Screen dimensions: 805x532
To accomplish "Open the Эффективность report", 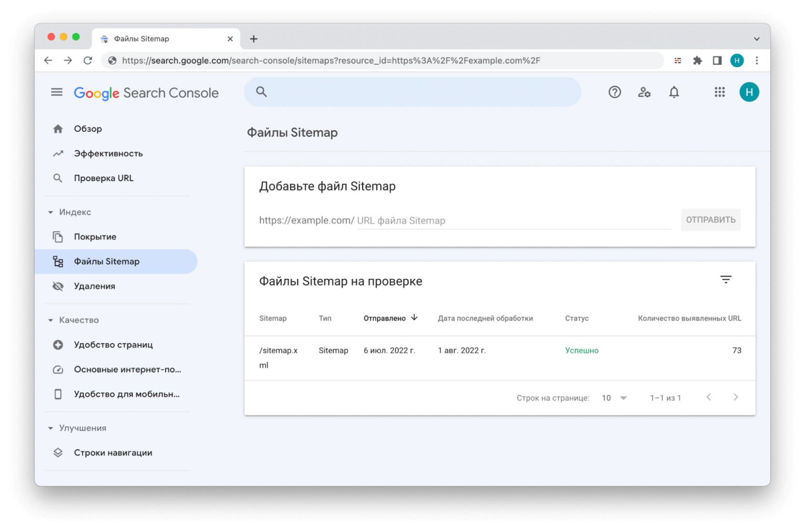I will 108,153.
